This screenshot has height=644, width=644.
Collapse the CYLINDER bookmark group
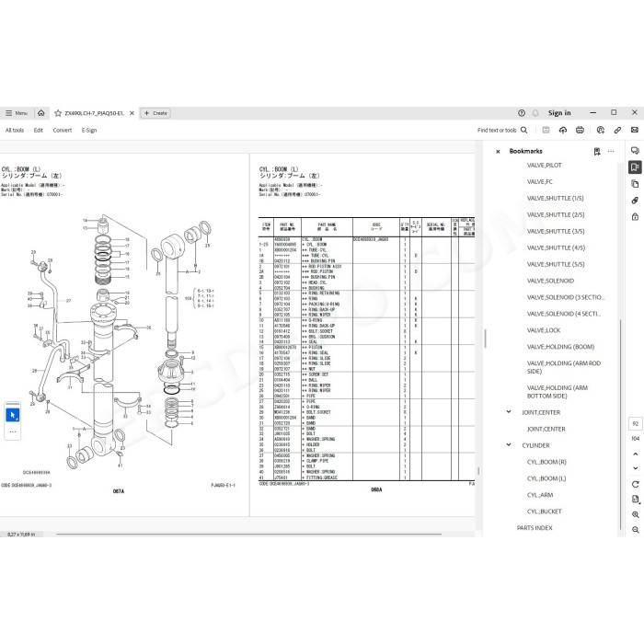click(x=509, y=444)
